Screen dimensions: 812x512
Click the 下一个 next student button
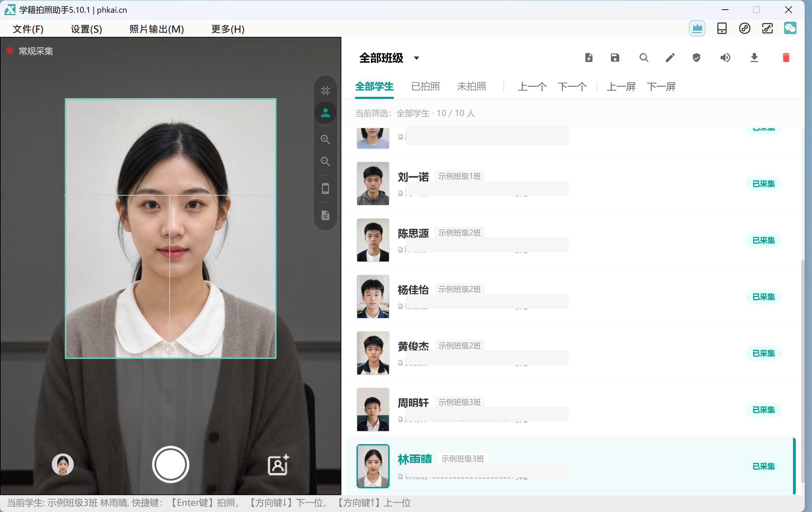point(572,86)
